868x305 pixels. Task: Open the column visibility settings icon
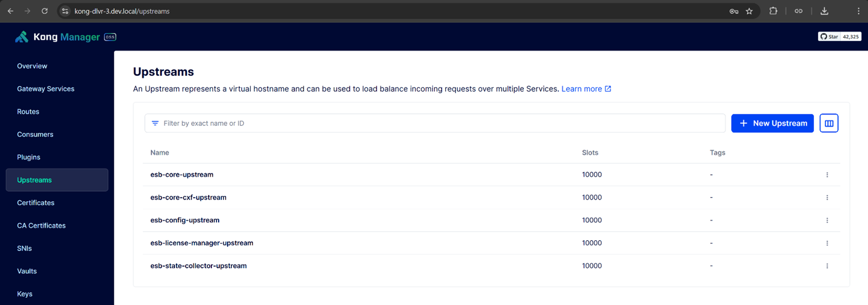pyautogui.click(x=828, y=123)
